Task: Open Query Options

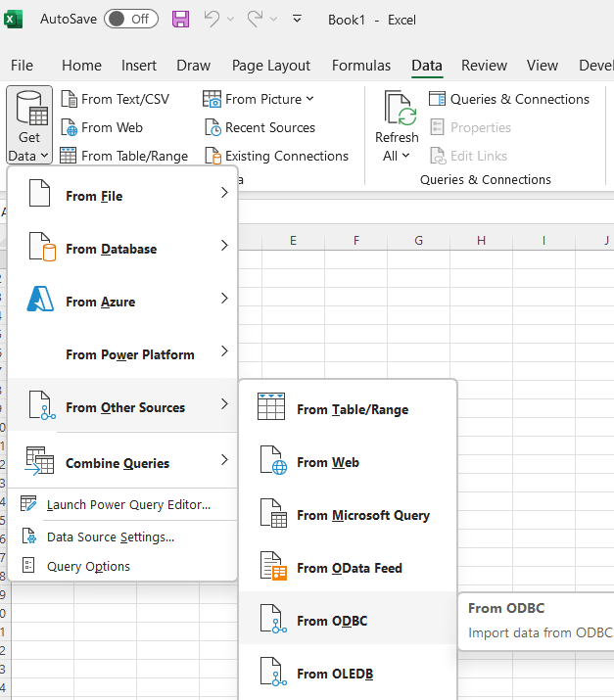Action: (122, 566)
